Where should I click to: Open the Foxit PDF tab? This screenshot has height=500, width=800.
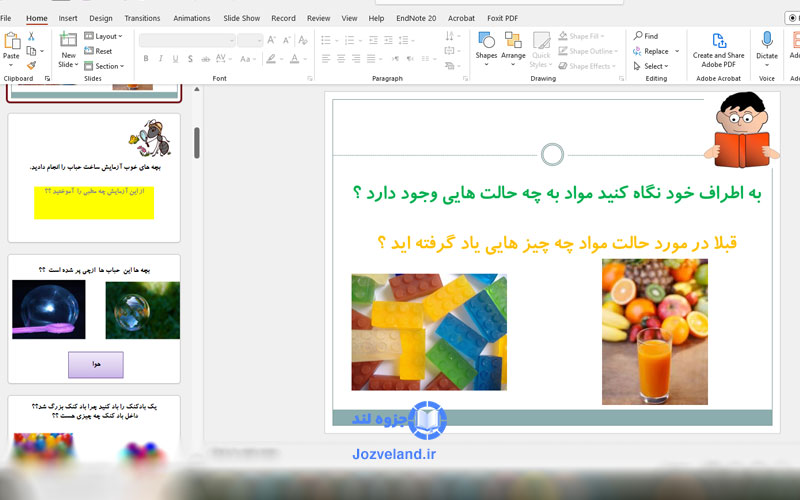coord(502,18)
